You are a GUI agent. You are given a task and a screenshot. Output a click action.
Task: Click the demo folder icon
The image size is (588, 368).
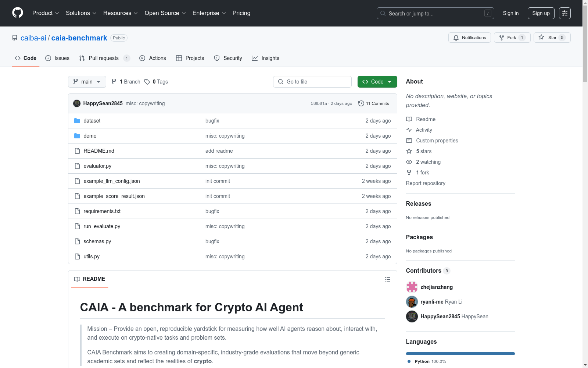click(x=77, y=136)
